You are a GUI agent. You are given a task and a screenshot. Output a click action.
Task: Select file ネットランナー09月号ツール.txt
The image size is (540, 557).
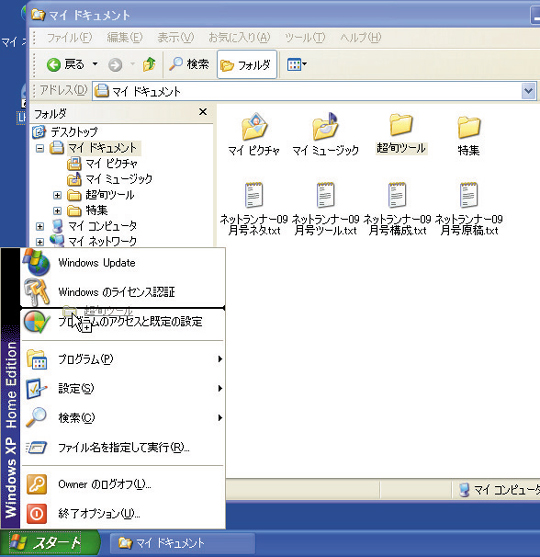(325, 209)
